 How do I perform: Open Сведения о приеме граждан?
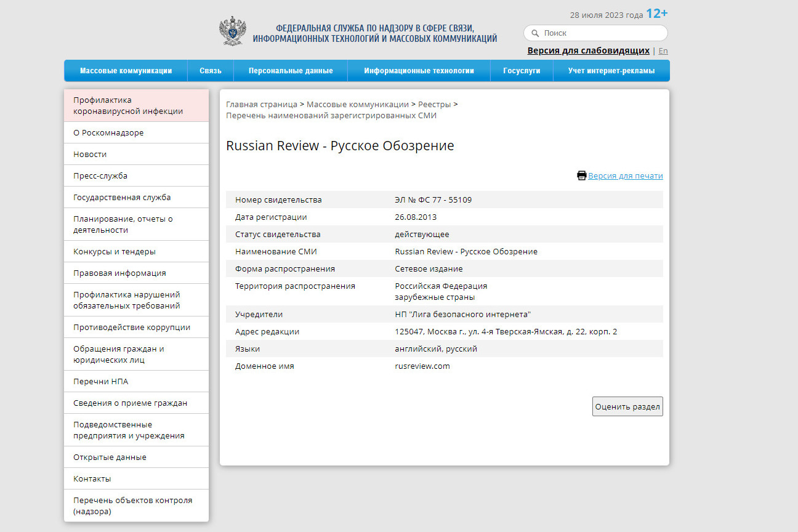click(136, 403)
